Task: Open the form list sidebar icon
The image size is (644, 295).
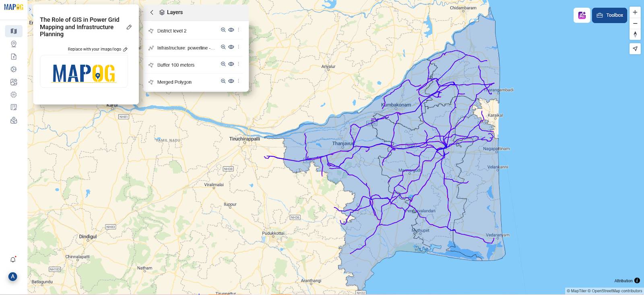Action: [x=14, y=107]
